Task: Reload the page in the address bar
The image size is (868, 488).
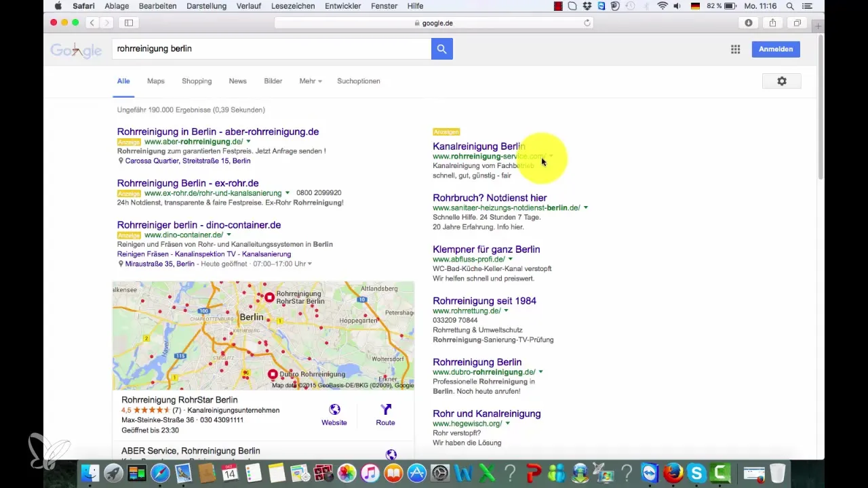Action: (x=587, y=22)
